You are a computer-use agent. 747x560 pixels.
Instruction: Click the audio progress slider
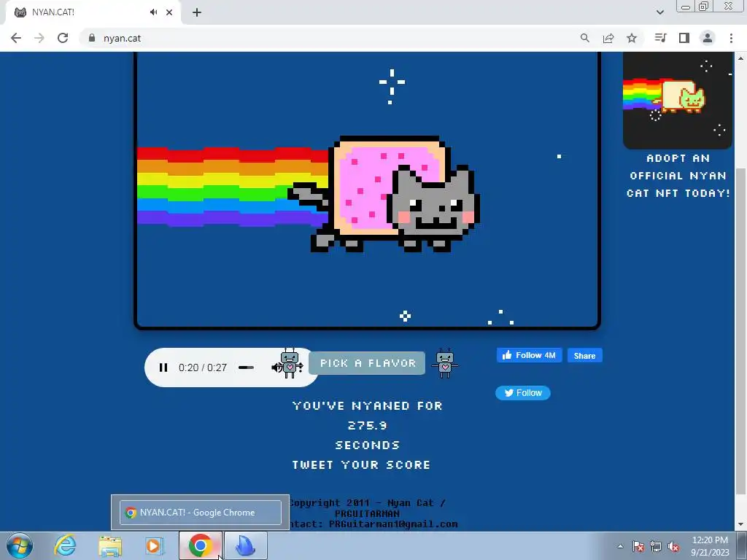(247, 367)
